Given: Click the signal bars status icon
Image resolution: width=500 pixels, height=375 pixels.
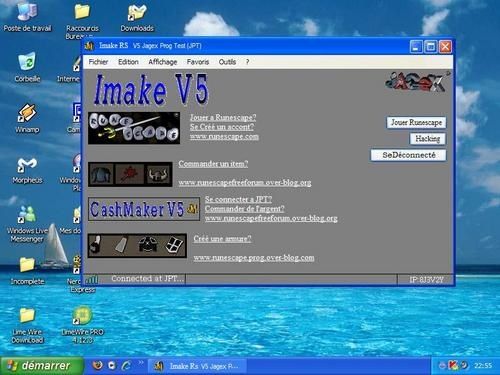Looking at the screenshot, I should click(x=92, y=279).
